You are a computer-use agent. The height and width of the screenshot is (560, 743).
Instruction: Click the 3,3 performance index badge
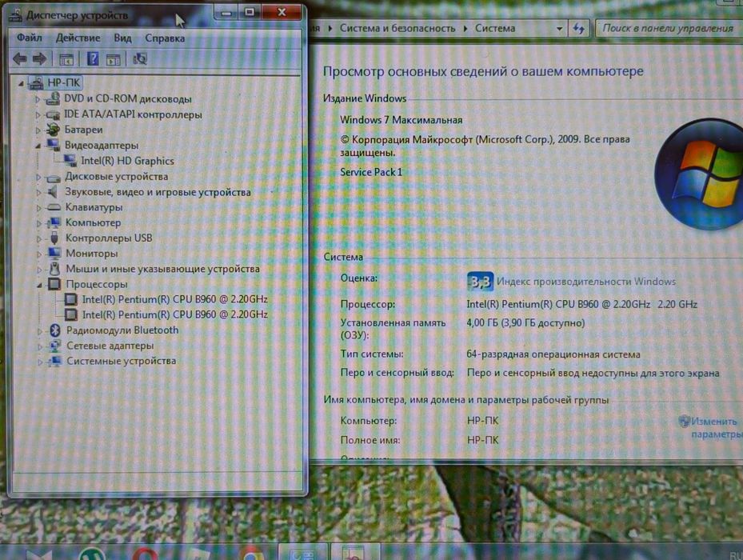tap(480, 282)
